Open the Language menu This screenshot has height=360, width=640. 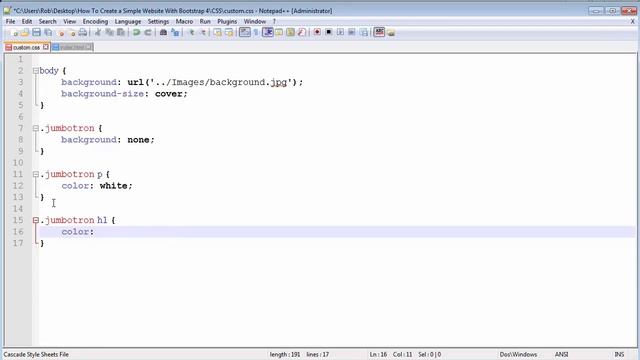click(128, 21)
